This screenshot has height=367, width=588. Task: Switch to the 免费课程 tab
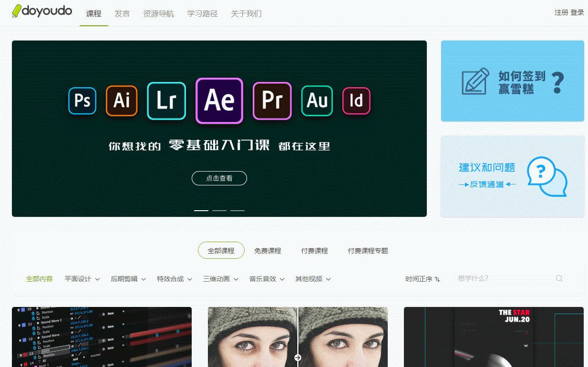tap(268, 250)
